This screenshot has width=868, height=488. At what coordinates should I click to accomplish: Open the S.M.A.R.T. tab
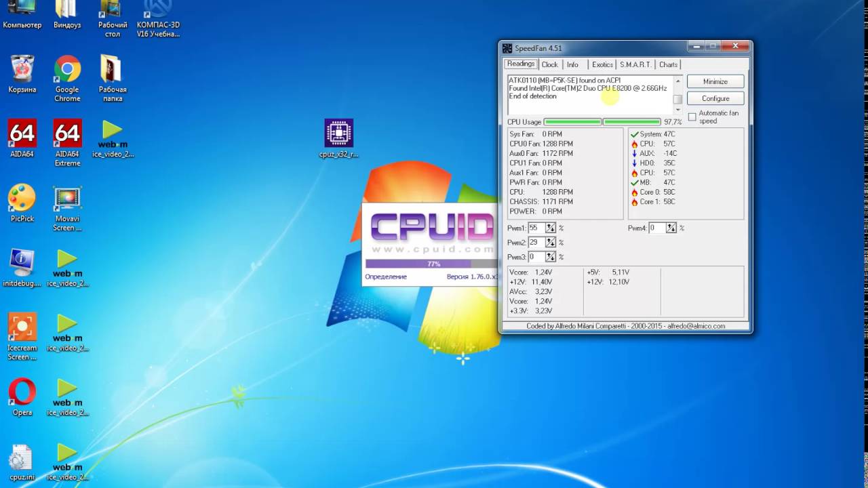(x=635, y=64)
